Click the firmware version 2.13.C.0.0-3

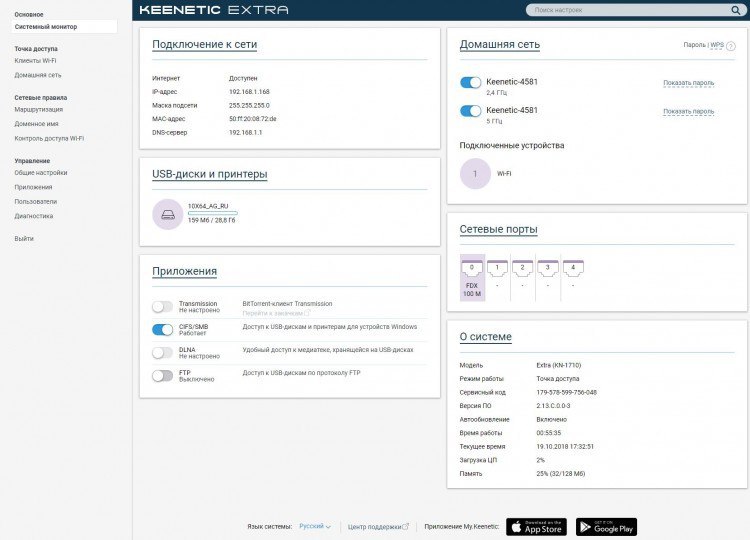pos(553,406)
